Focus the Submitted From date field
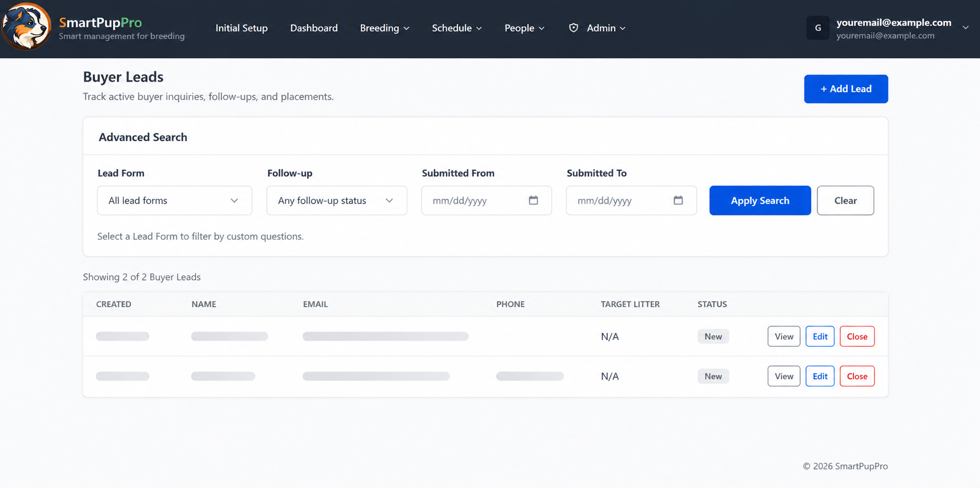The image size is (980, 488). click(486, 201)
